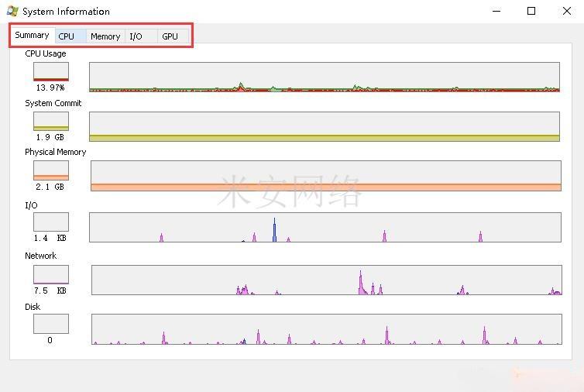The image size is (584, 392).
Task: Click the Disk mini gauge box
Action: [x=51, y=324]
